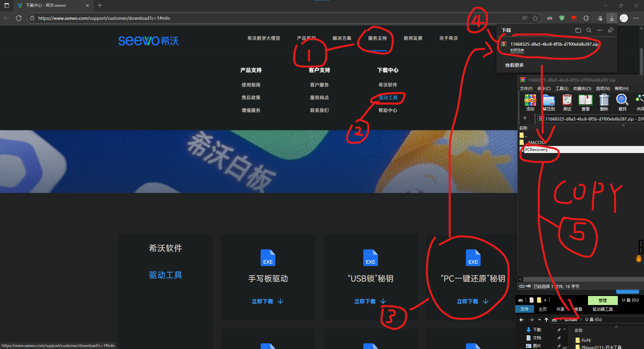Click the search icon in the downloads flyout
The height and width of the screenshot is (349, 644).
[589, 30]
